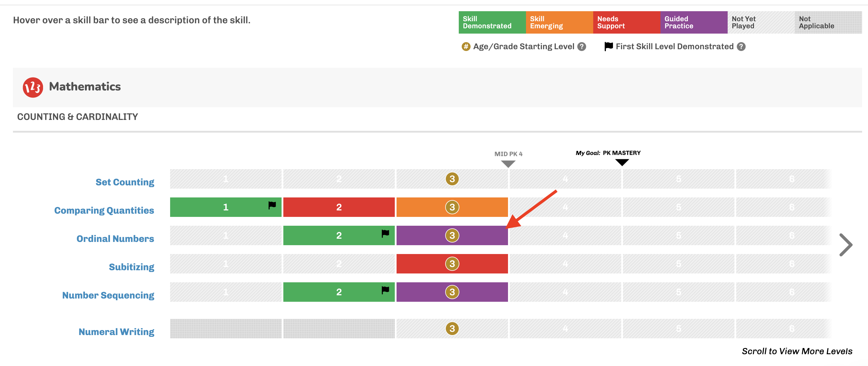Click the gold level 3 badge in Numeral Writing
This screenshot has height=366, width=868.
[x=452, y=328]
